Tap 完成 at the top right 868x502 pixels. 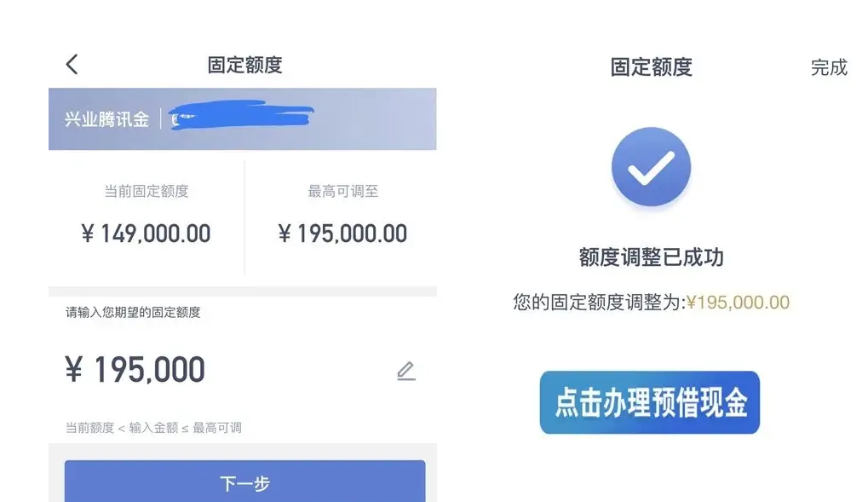click(829, 67)
